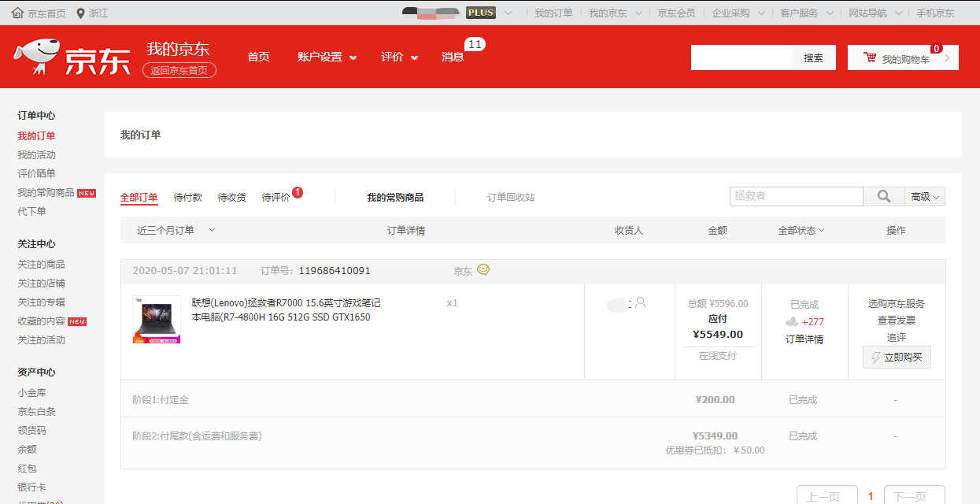Open the PLUS membership badge
Image resolution: width=980 pixels, height=504 pixels.
tap(481, 13)
